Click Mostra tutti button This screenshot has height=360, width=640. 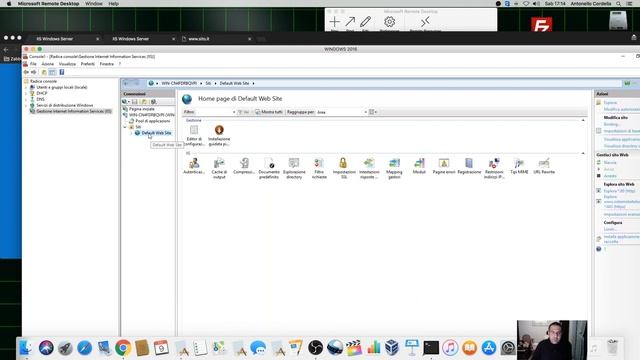(x=269, y=112)
